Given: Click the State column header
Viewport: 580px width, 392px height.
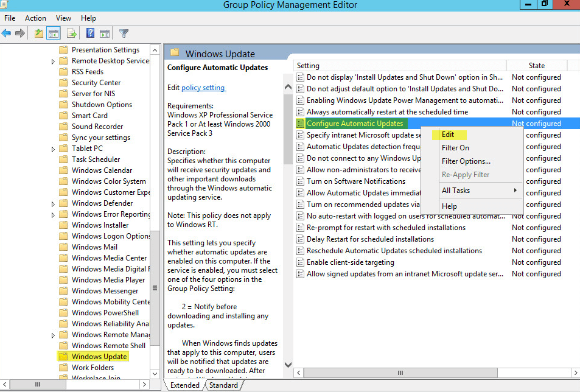Looking at the screenshot, I should coord(536,66).
